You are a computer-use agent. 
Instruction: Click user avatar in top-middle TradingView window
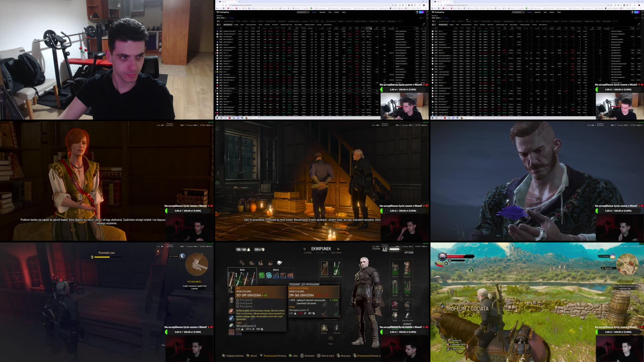[x=417, y=12]
